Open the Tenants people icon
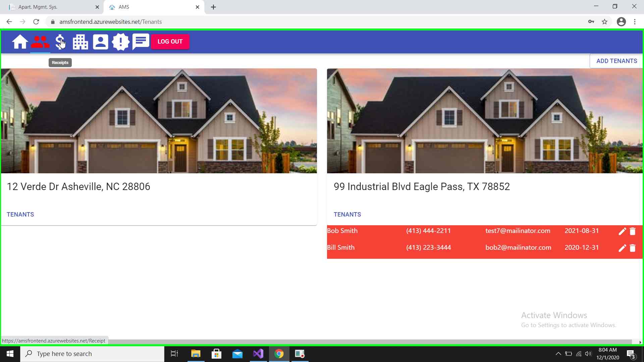 coord(40,42)
